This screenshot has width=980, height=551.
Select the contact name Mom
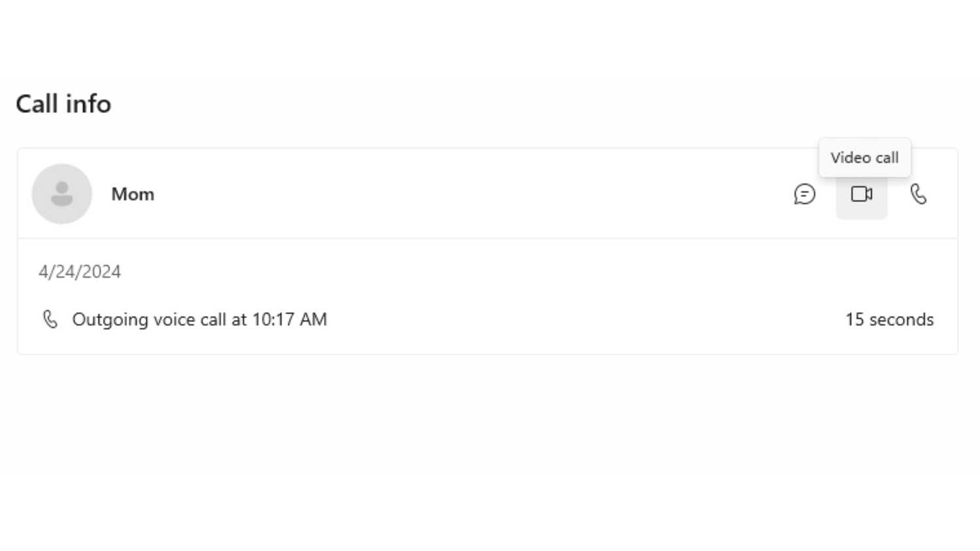[133, 195]
